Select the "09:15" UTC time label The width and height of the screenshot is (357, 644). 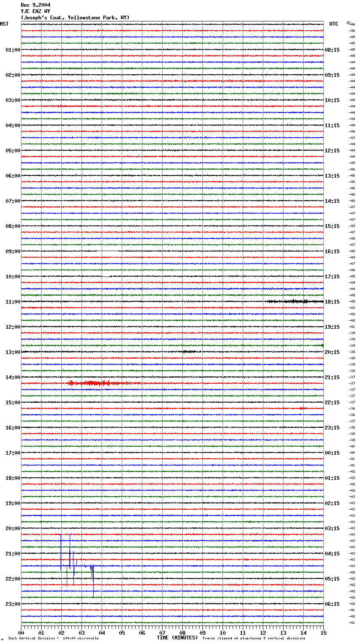click(x=332, y=75)
